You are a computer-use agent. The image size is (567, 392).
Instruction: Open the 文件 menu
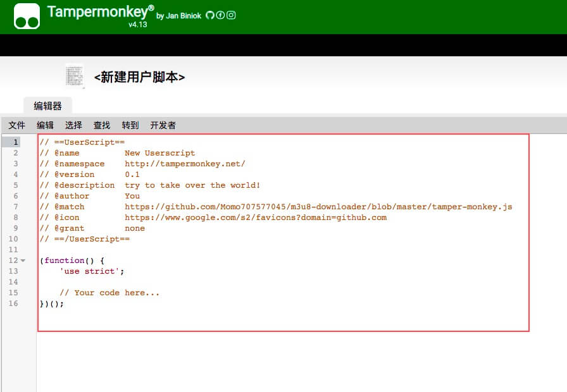point(16,125)
